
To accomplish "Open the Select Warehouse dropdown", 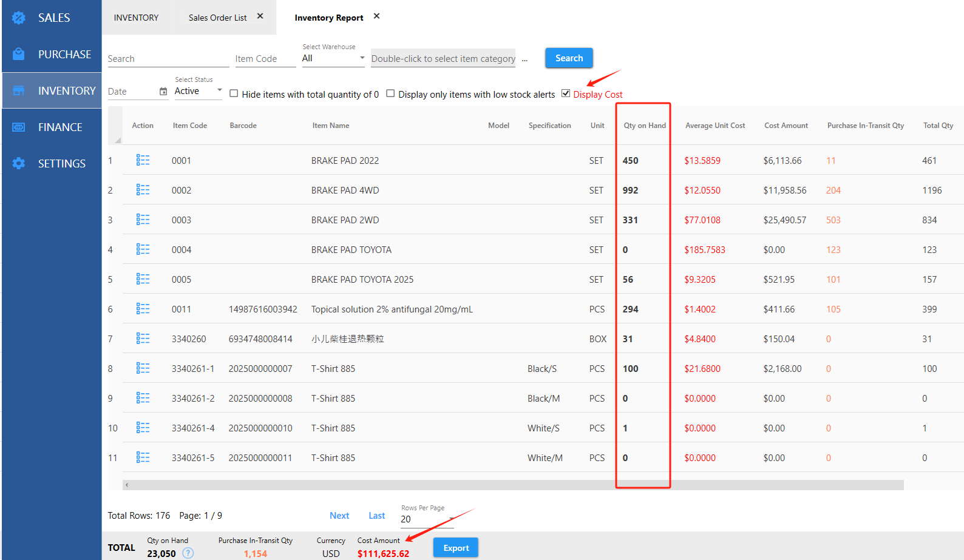I will 333,58.
